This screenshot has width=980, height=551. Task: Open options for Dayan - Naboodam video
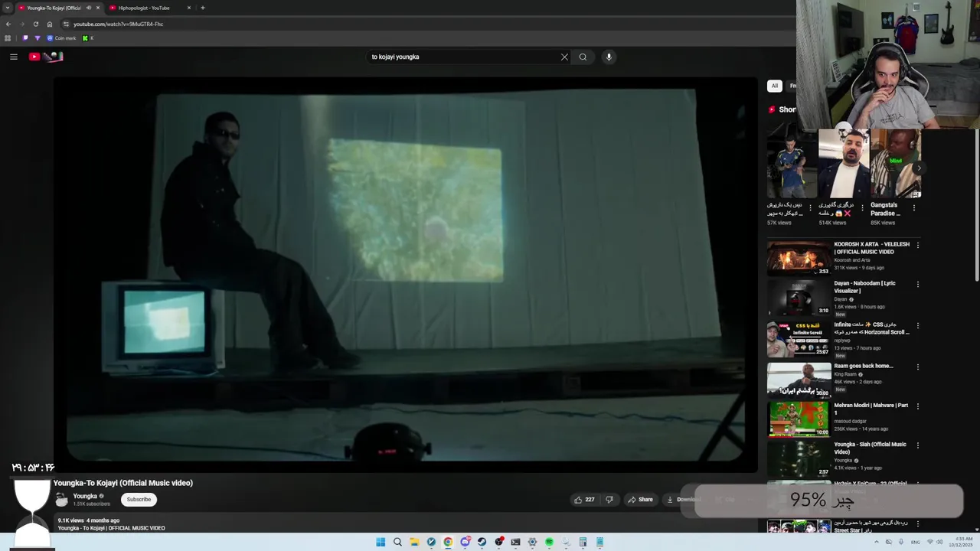(x=917, y=285)
